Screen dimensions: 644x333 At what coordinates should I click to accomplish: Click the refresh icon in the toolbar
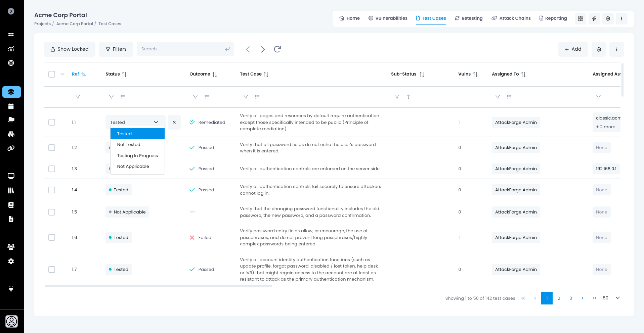click(x=277, y=49)
